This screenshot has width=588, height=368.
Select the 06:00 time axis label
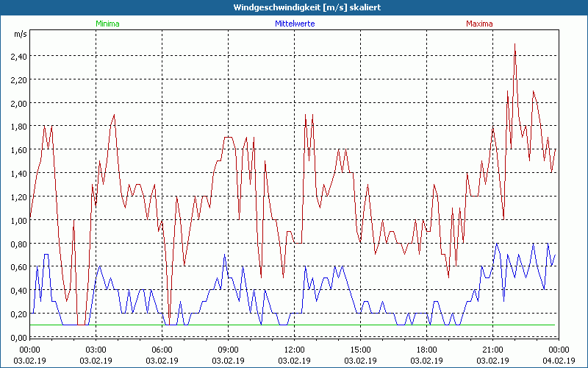[x=162, y=350]
